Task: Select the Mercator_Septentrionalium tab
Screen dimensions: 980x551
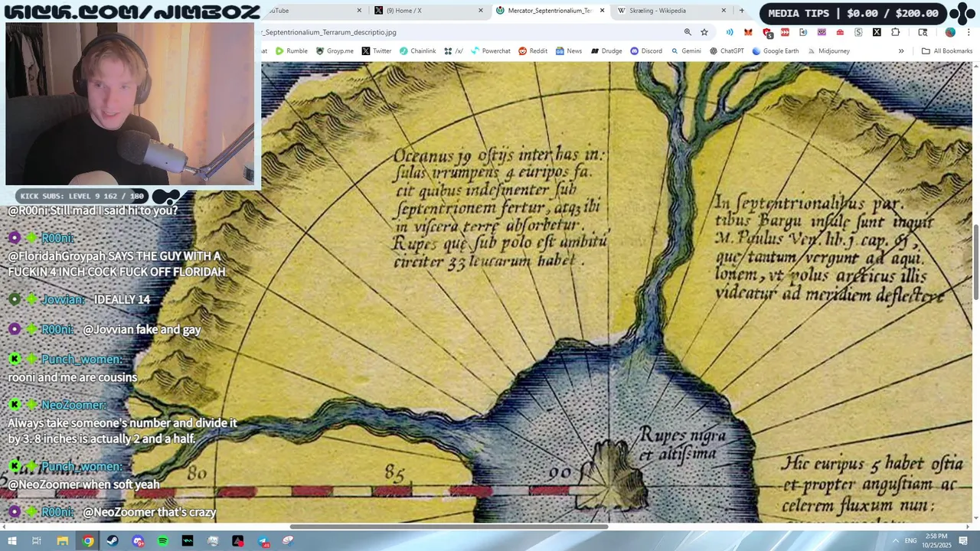Action: (548, 11)
